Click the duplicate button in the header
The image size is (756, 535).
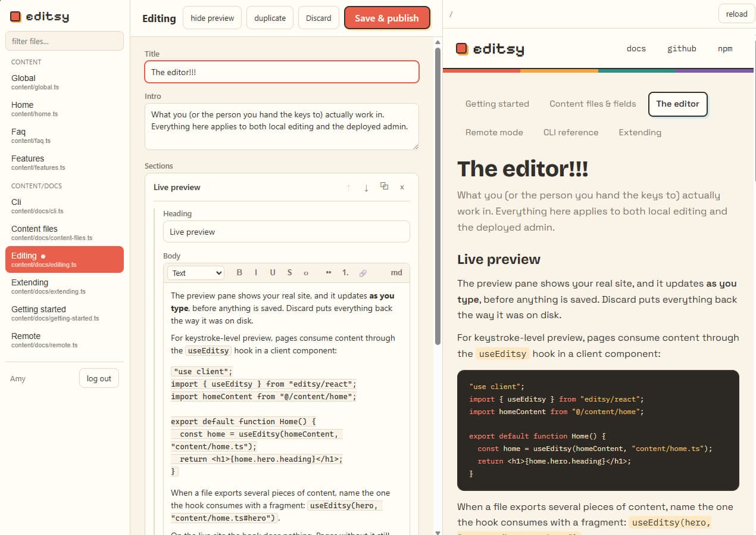270,18
